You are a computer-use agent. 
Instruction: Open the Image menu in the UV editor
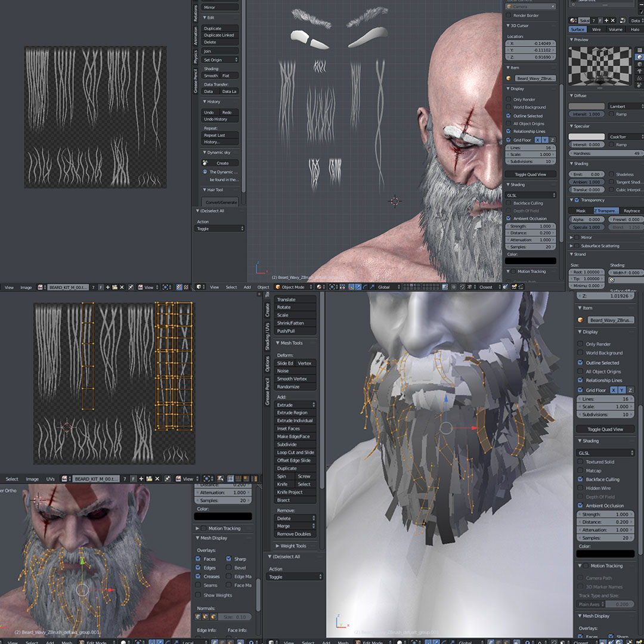coord(26,287)
